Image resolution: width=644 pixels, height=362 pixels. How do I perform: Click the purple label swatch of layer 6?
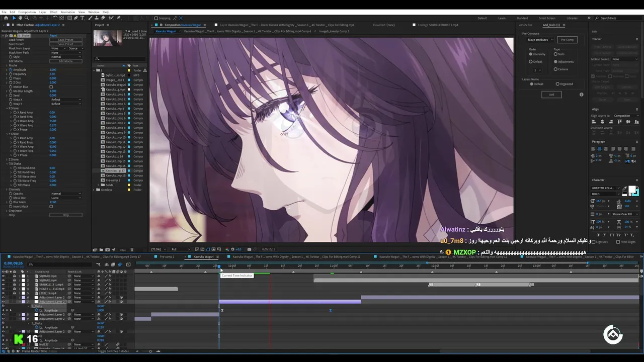coord(23,298)
